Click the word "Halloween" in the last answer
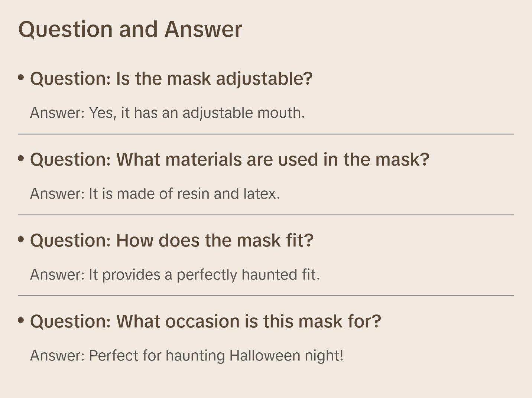 (x=265, y=356)
